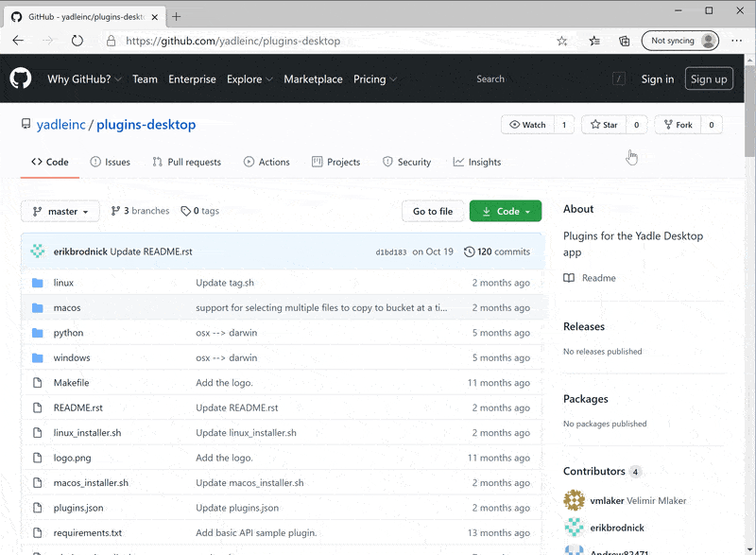This screenshot has height=555, width=756.
Task: Reload the page with refresh icon
Action: (77, 41)
